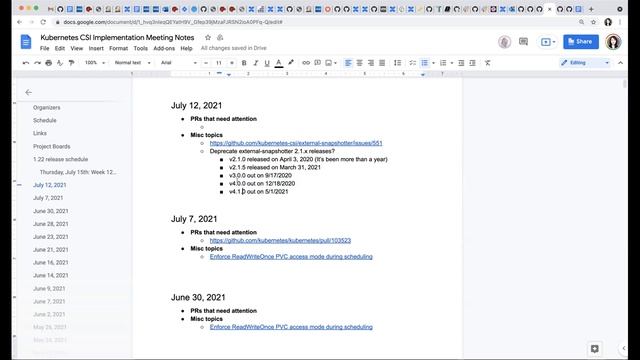The image size is (640, 360).
Task: Select right align
Action: 371,63
